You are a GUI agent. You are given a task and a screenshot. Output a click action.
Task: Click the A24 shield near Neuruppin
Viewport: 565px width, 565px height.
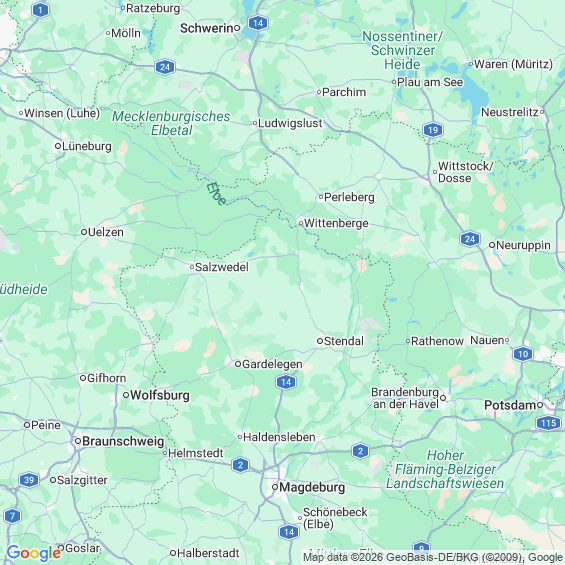tap(470, 239)
